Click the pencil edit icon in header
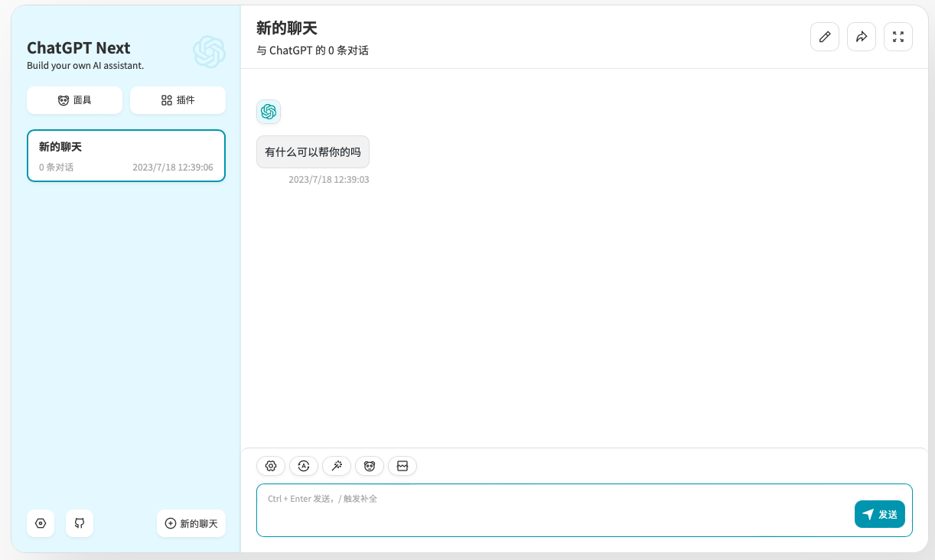 (x=825, y=37)
